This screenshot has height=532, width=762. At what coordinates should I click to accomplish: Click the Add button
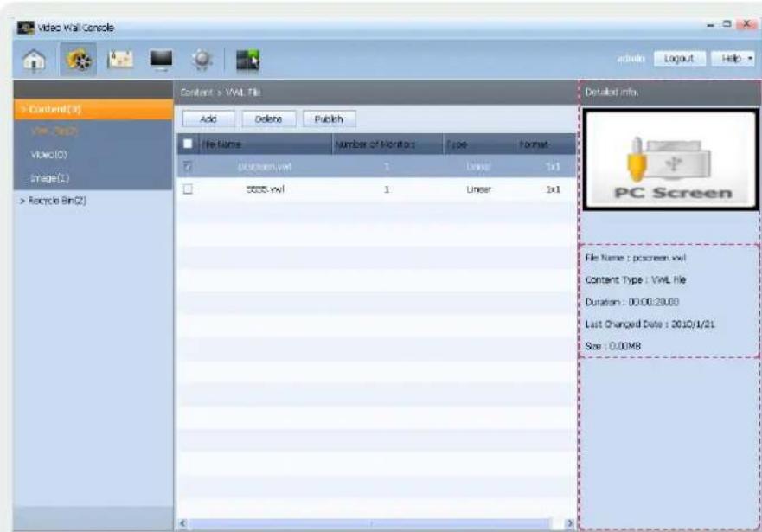(208, 119)
